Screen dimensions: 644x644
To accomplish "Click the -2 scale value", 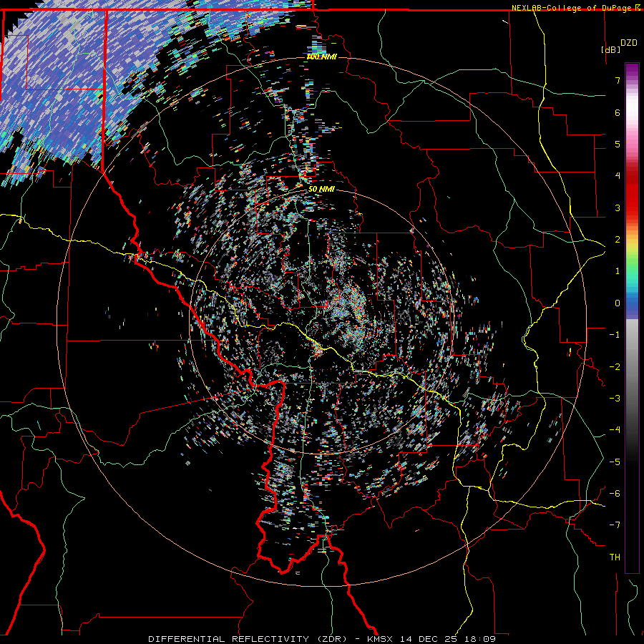I will tap(615, 367).
